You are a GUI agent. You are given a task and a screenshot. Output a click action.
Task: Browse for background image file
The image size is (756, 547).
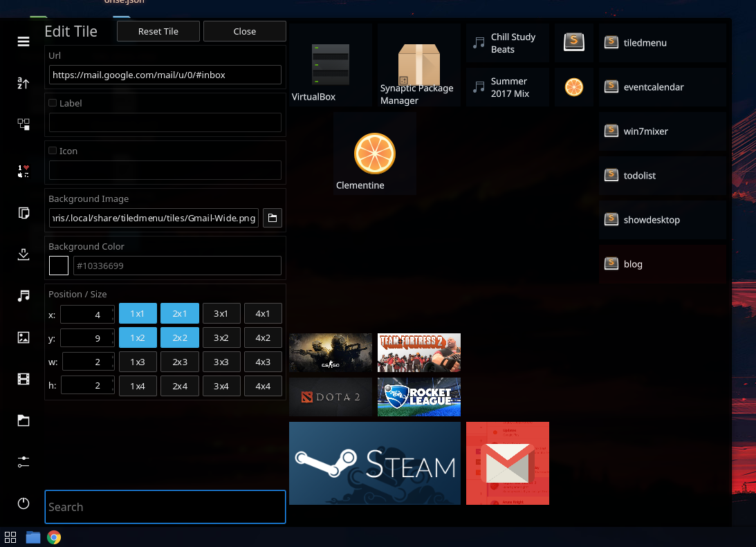coord(273,218)
